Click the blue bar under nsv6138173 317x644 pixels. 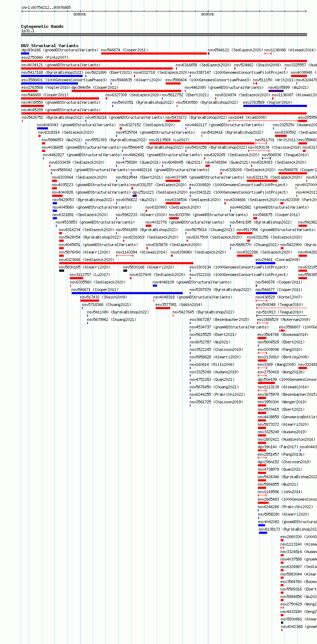click(263, 533)
